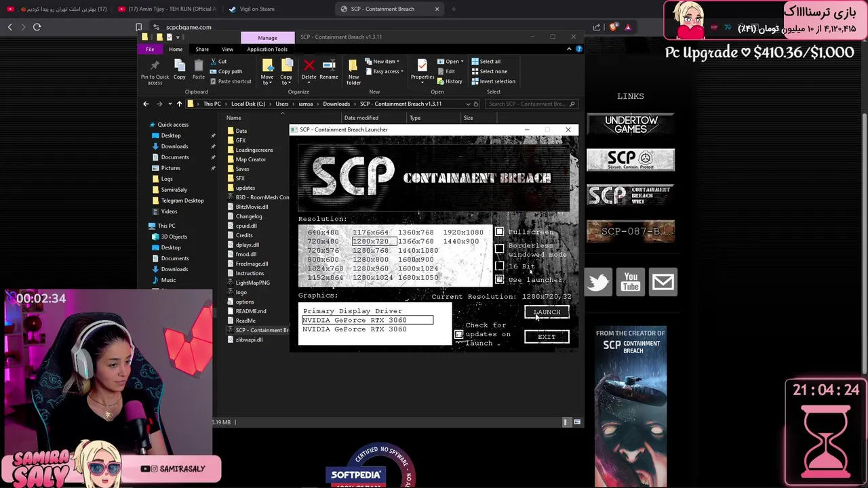This screenshot has width=868, height=488.
Task: Open the New item dropdown
Action: (x=383, y=62)
